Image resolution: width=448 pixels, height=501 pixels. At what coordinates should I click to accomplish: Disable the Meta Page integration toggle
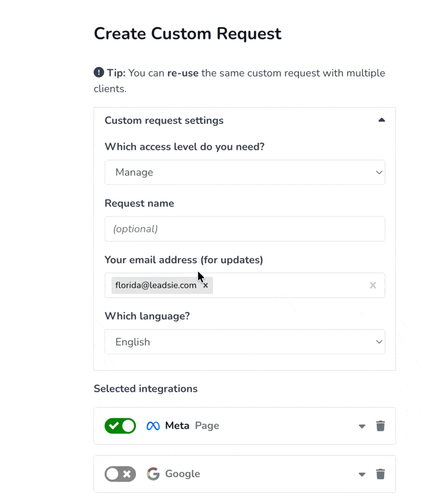[120, 426]
